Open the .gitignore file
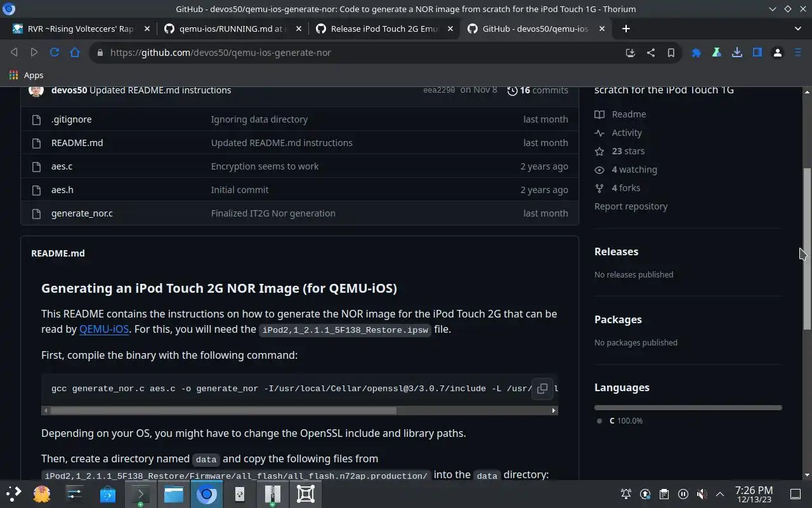The width and height of the screenshot is (812, 508). (71, 119)
